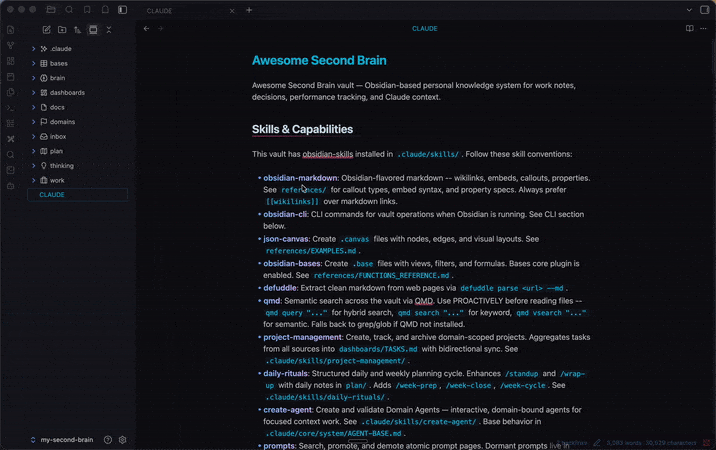
Task: Click the ribbon icon below the magnifier
Action: [11, 170]
